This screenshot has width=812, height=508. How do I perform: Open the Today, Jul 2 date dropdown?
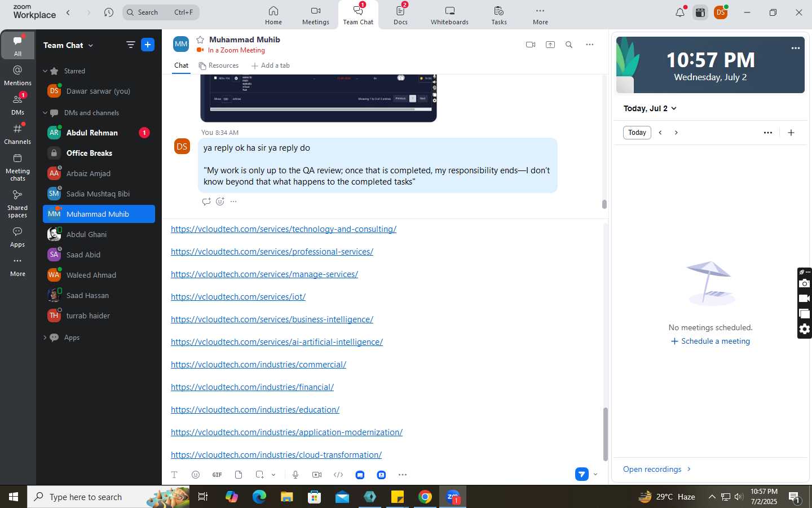click(x=650, y=108)
